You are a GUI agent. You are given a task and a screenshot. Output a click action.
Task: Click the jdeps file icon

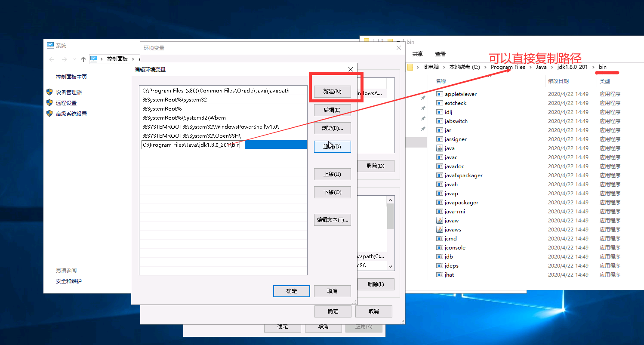440,265
